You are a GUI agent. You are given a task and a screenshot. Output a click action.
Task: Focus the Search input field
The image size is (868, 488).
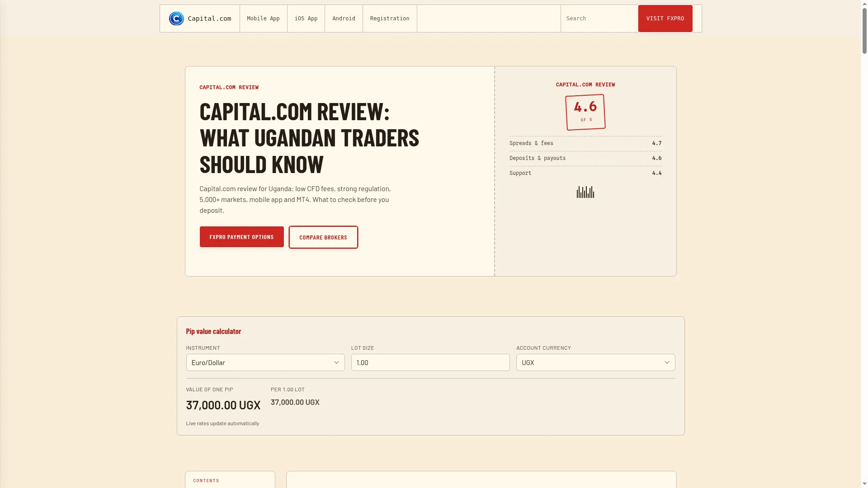pyautogui.click(x=599, y=19)
